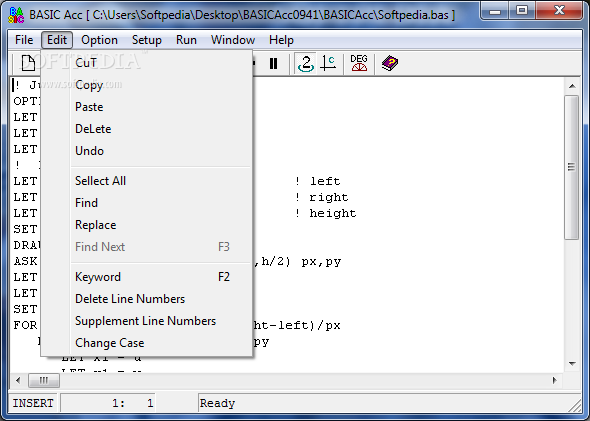
Task: Choose Supplement Line Numbers menu entry
Action: [147, 321]
